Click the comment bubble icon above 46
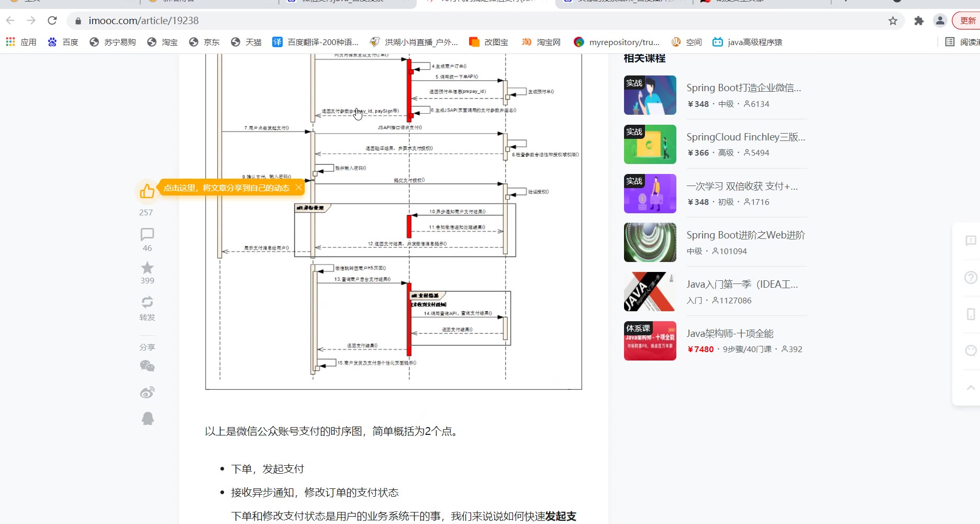Viewport: 980px width, 524px height. (147, 234)
